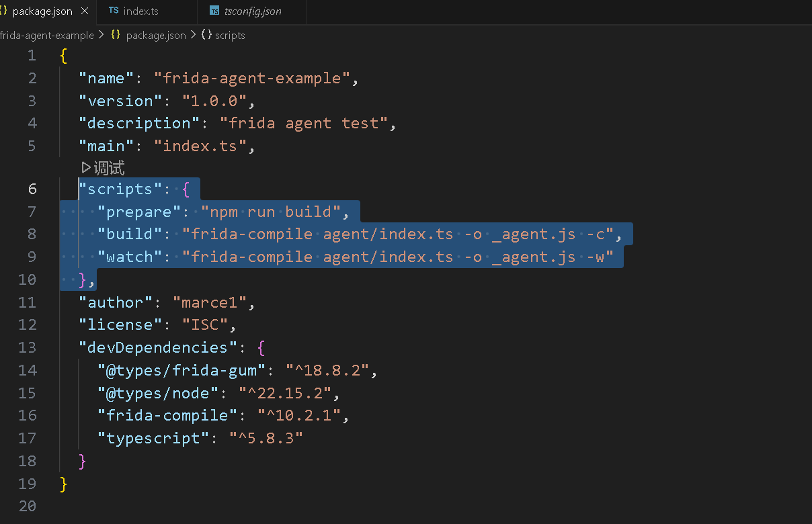Click line number 19 in the gutter
The image size is (812, 524).
click(x=28, y=483)
